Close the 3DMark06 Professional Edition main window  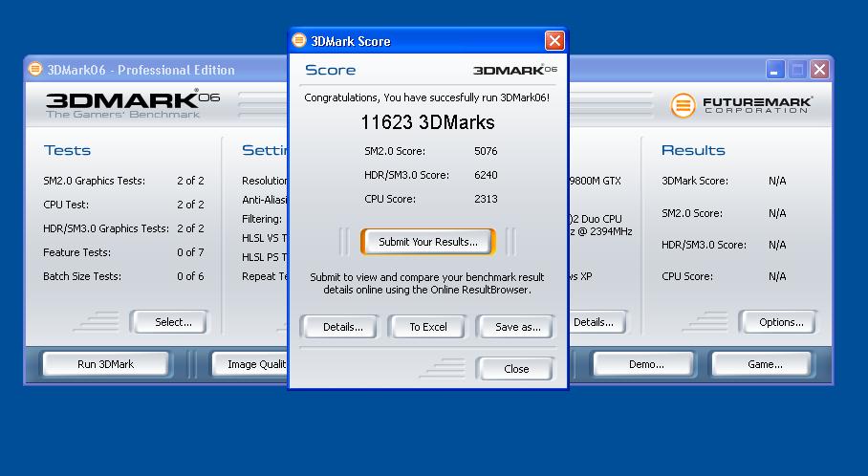click(x=820, y=70)
